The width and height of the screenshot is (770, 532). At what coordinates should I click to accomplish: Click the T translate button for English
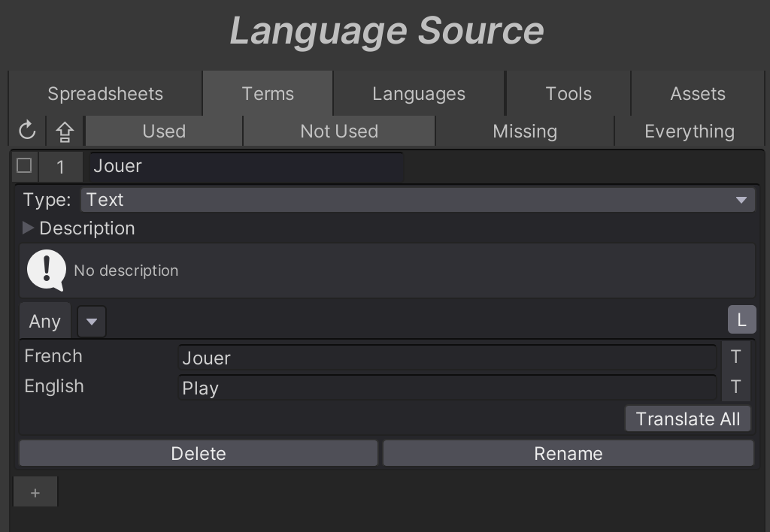[735, 387]
